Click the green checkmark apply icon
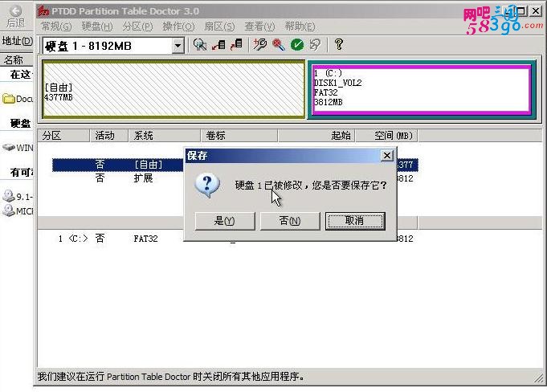 click(x=297, y=45)
